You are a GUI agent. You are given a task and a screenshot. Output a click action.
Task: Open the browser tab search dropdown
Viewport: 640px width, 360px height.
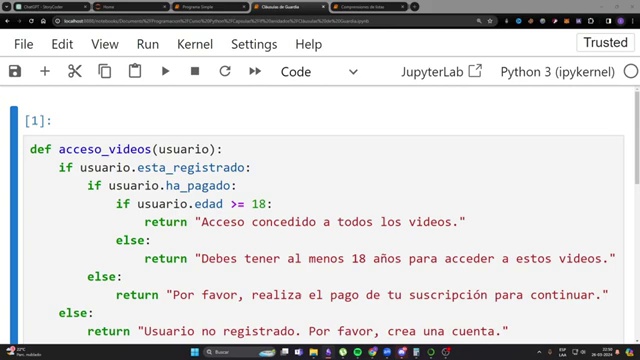pyautogui.click(x=7, y=7)
